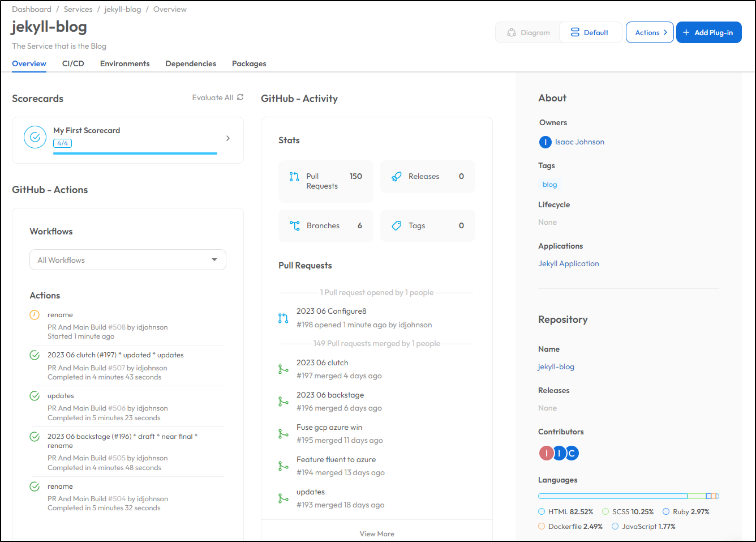Click the merged icon beside Feature fluent to azure
Viewport: 756px width, 542px height.
click(x=283, y=466)
